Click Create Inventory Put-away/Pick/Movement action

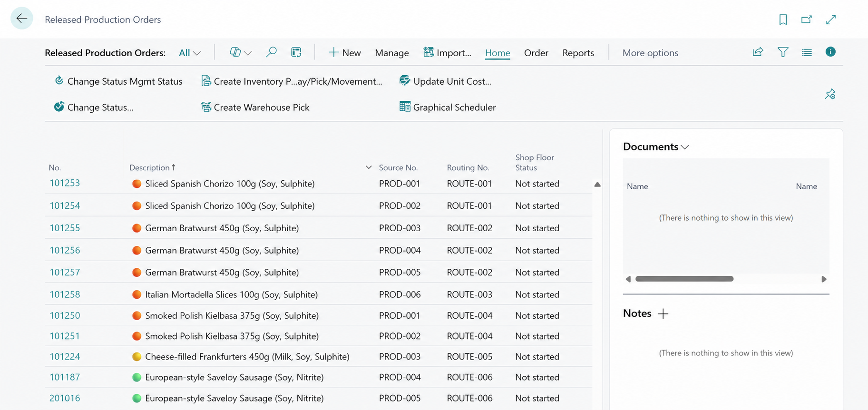coord(292,81)
